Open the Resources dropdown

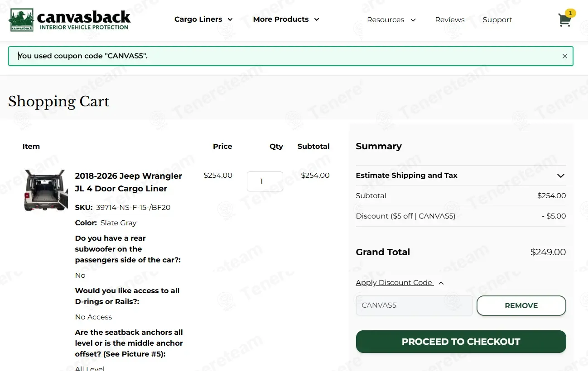391,20
